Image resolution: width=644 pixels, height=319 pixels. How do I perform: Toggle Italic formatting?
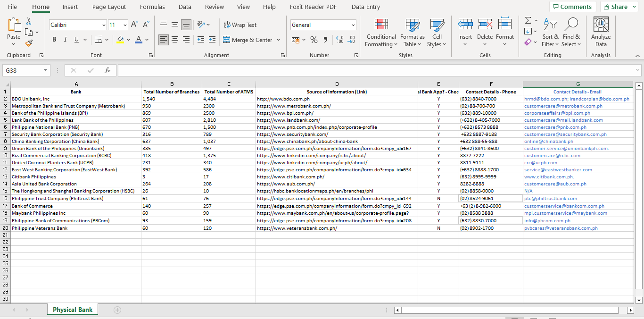click(x=66, y=40)
